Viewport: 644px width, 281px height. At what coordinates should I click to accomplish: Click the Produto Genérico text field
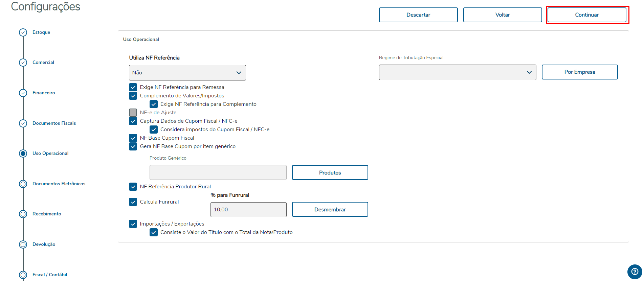pyautogui.click(x=218, y=172)
